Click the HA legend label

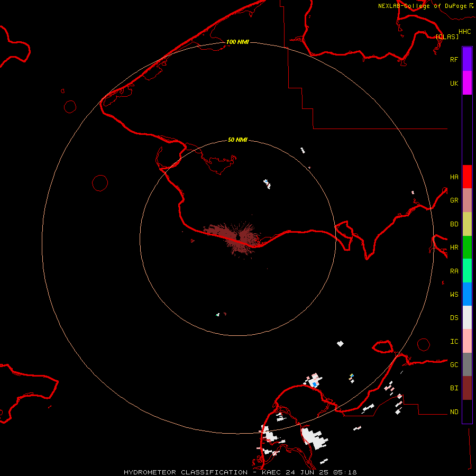tap(454, 177)
